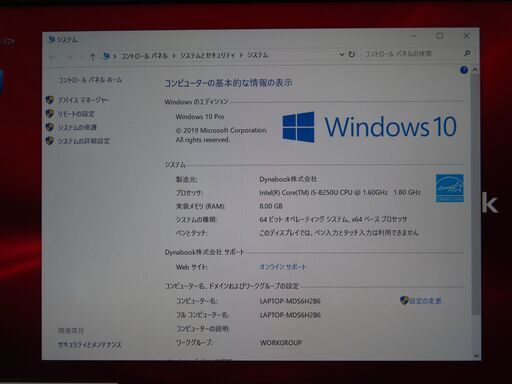Click the Windows 10 logo
The width and height of the screenshot is (512, 384).
[x=369, y=127]
